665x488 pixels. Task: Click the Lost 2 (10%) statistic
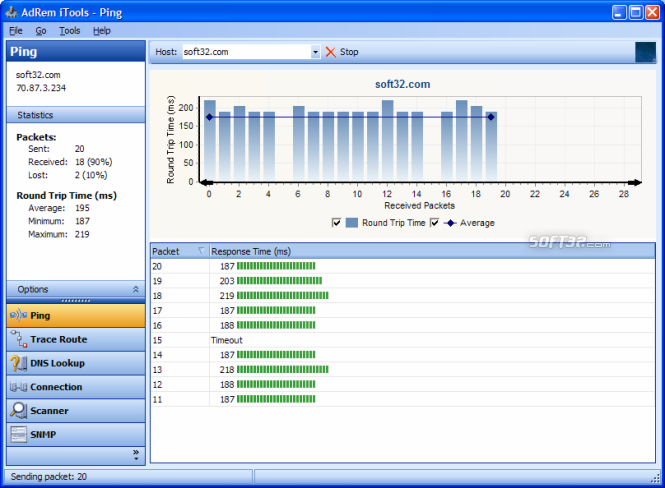[x=68, y=175]
